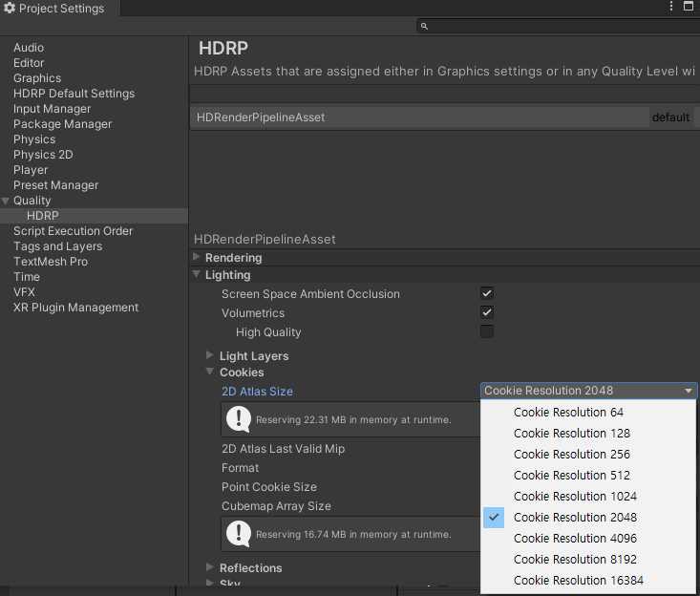Choose Cookie Resolution 4096

(588, 538)
